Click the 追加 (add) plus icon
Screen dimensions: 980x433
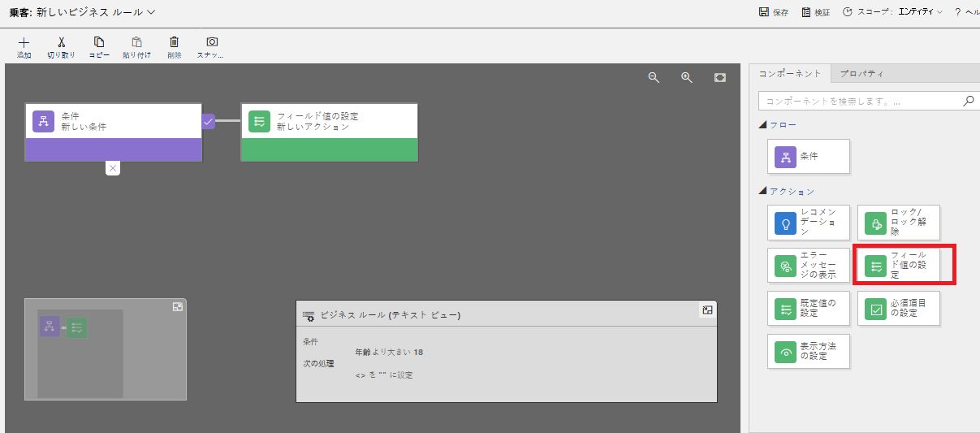coord(24,42)
